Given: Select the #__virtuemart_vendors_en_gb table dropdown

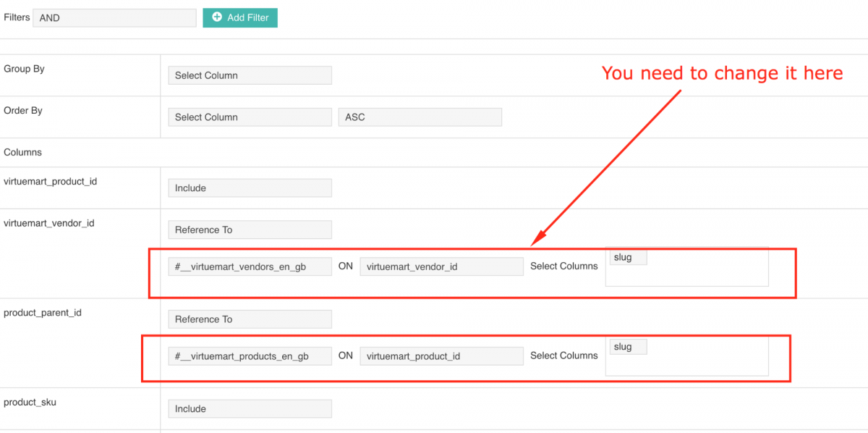Looking at the screenshot, I should [x=250, y=266].
